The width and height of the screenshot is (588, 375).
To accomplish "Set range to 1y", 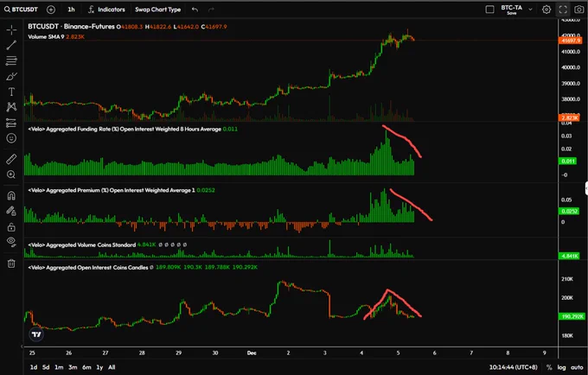I will coord(99,367).
